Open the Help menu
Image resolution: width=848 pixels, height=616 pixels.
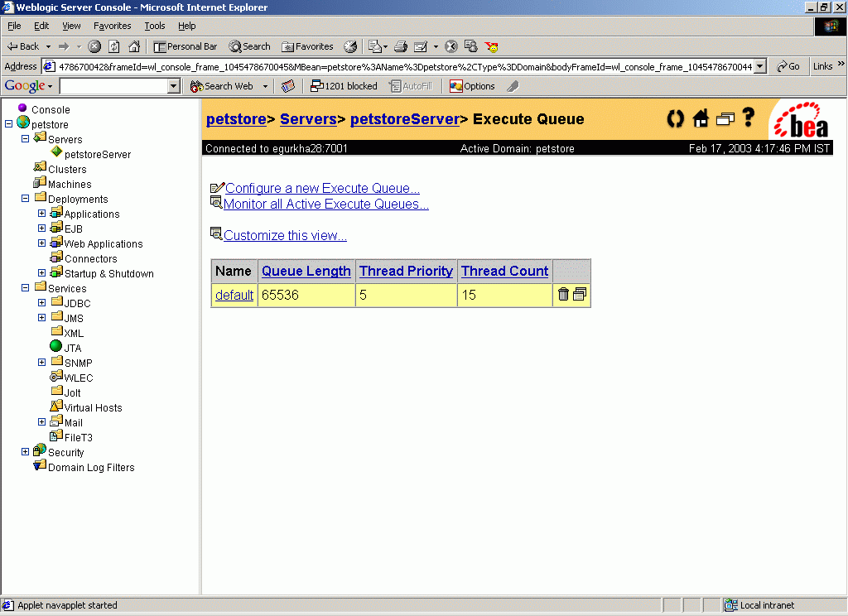[x=186, y=26]
